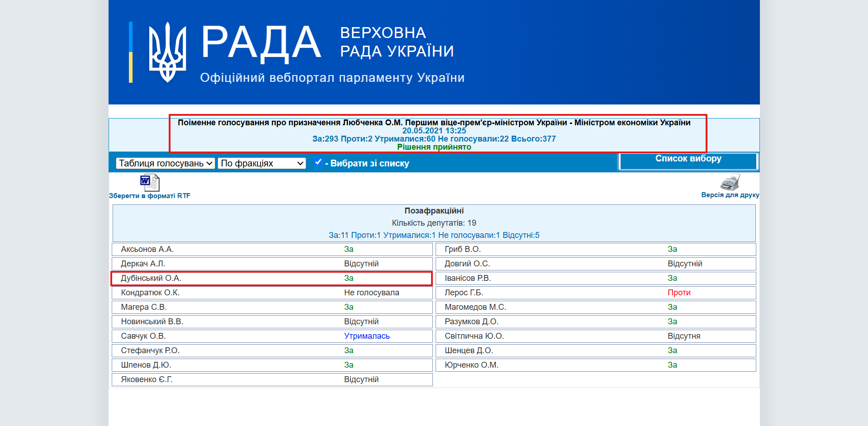Click the 'За' vote of Аксьонов
This screenshot has width=868, height=426.
point(349,249)
